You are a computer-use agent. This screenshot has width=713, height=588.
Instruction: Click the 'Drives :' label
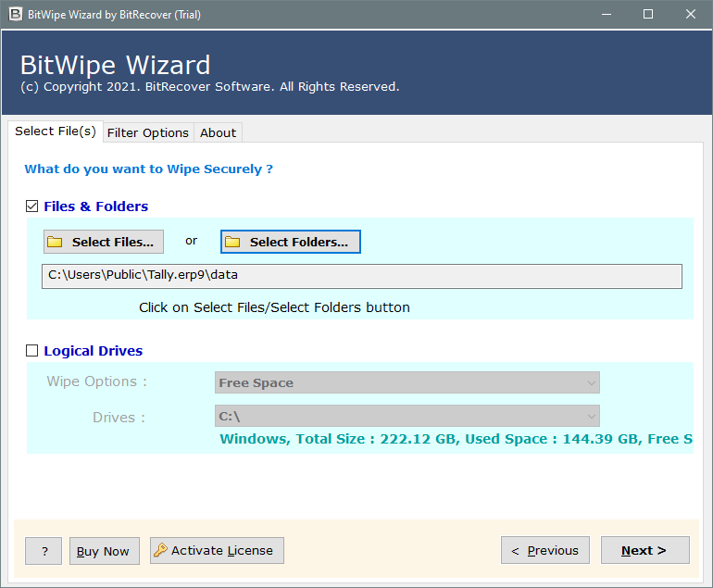coord(119,418)
